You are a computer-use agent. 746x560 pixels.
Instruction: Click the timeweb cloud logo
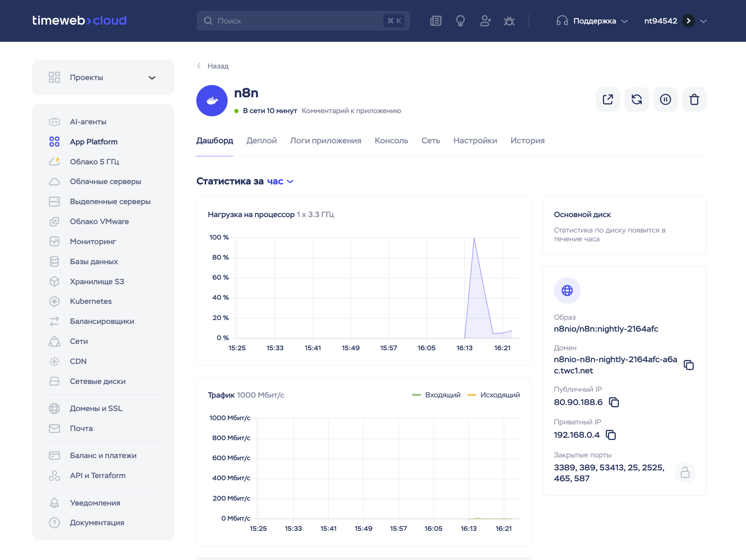pyautogui.click(x=79, y=20)
